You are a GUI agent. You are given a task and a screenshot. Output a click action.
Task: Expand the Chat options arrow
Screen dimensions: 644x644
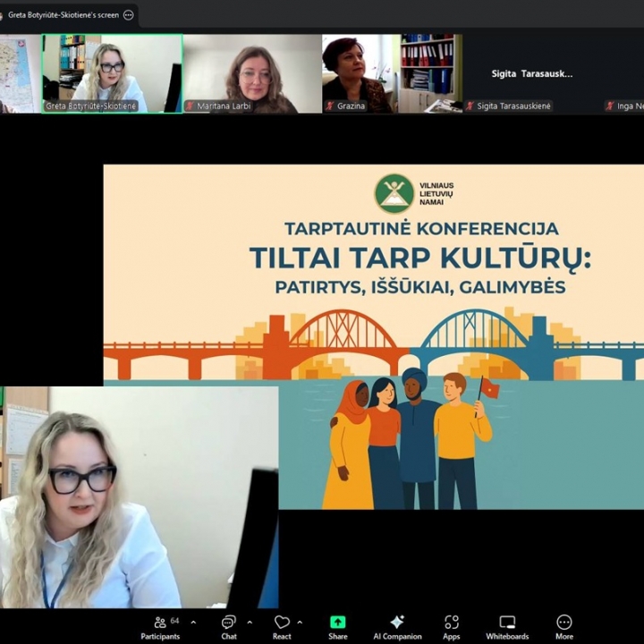click(249, 623)
